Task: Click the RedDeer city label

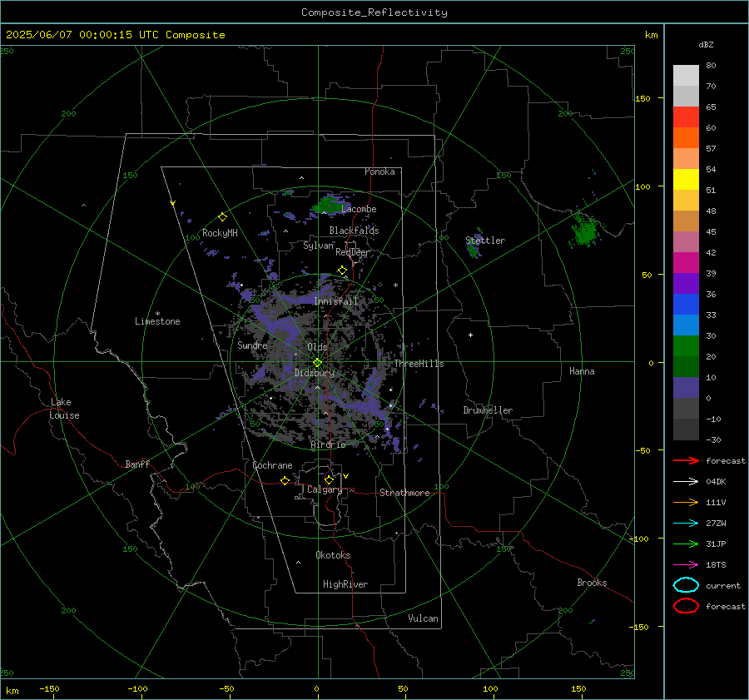Action: (x=353, y=252)
